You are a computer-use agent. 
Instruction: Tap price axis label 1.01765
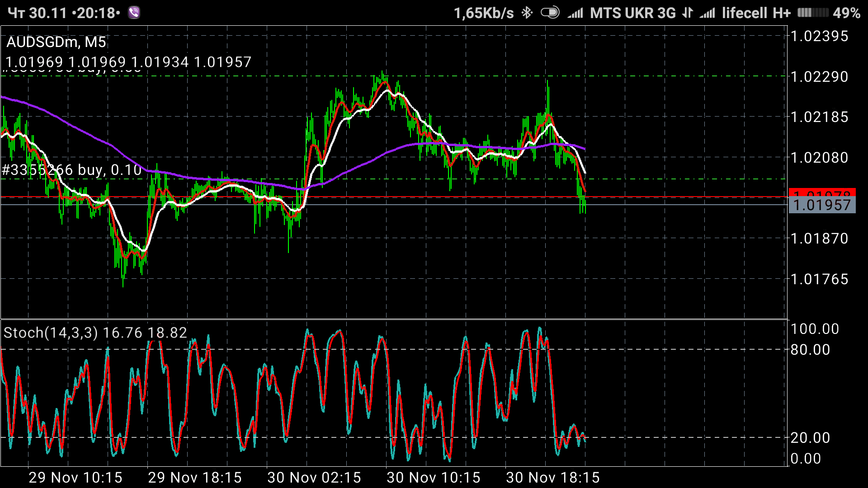[819, 279]
